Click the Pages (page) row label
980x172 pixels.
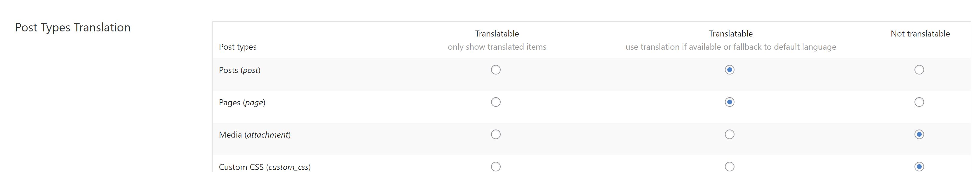click(242, 102)
